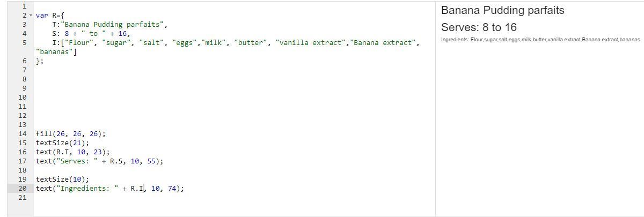Image resolution: width=644 pixels, height=217 pixels.
Task: Click the Ingredients list in the output canvas
Action: [x=540, y=40]
